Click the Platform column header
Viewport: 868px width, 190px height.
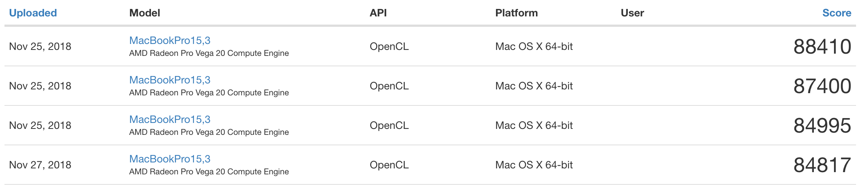pos(516,13)
